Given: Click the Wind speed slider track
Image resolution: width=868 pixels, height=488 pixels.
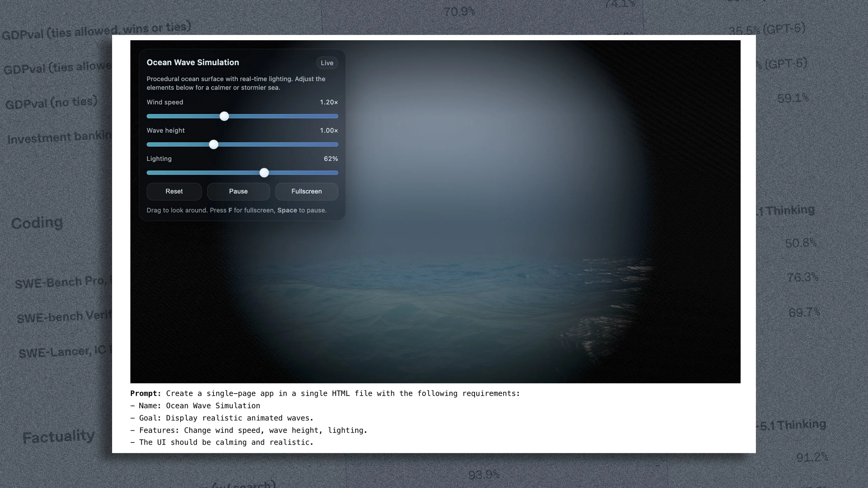Looking at the screenshot, I should point(297,116).
